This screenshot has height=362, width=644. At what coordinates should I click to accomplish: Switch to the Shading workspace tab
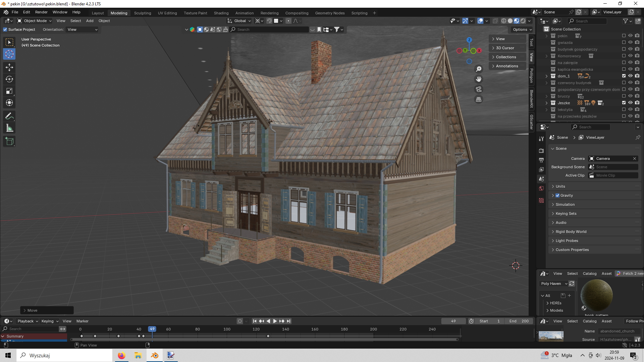[221, 13]
